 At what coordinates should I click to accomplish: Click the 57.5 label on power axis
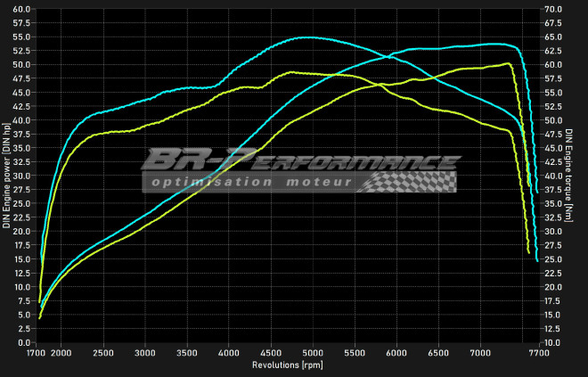point(23,23)
